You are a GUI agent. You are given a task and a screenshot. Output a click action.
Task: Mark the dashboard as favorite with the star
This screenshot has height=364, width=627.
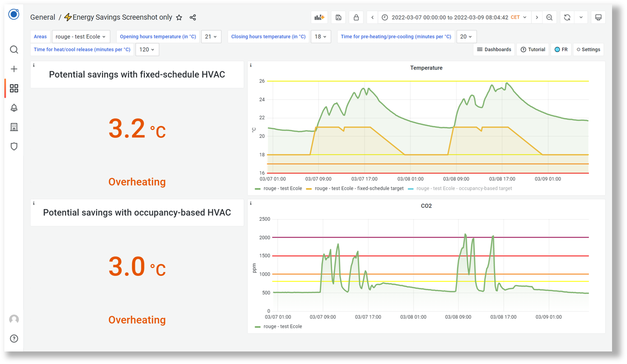(x=179, y=17)
